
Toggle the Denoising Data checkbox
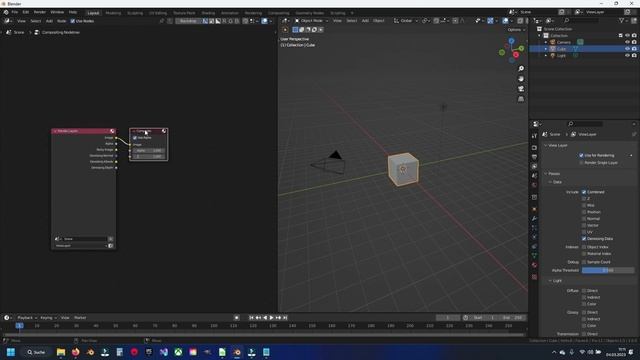point(584,238)
